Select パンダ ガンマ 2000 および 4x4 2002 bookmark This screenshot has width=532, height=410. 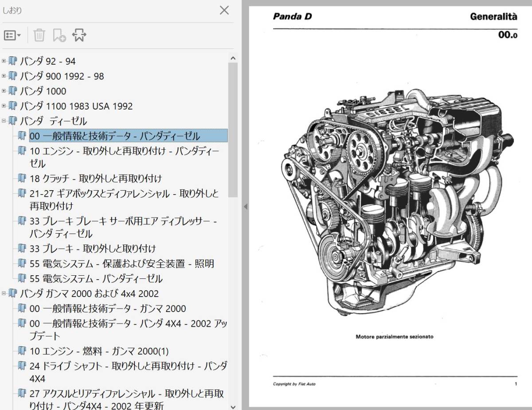89,293
